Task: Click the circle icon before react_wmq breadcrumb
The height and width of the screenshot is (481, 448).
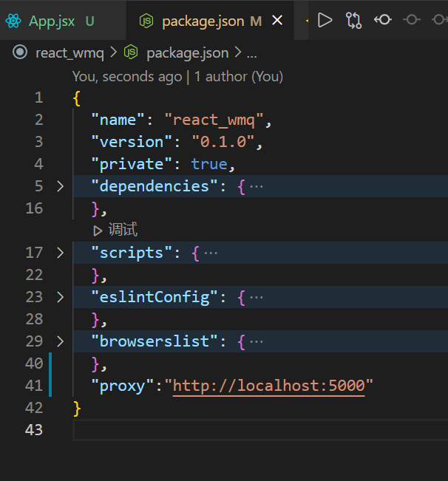Action: [x=20, y=52]
